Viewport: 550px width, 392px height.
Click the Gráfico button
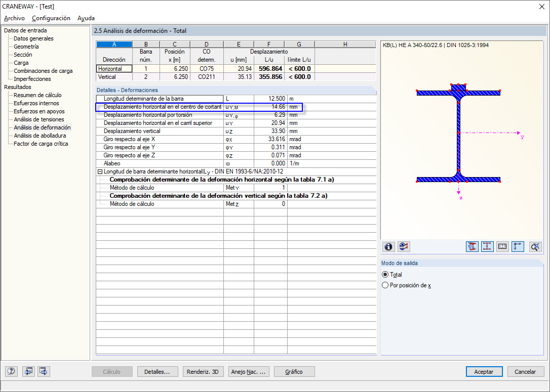294,372
